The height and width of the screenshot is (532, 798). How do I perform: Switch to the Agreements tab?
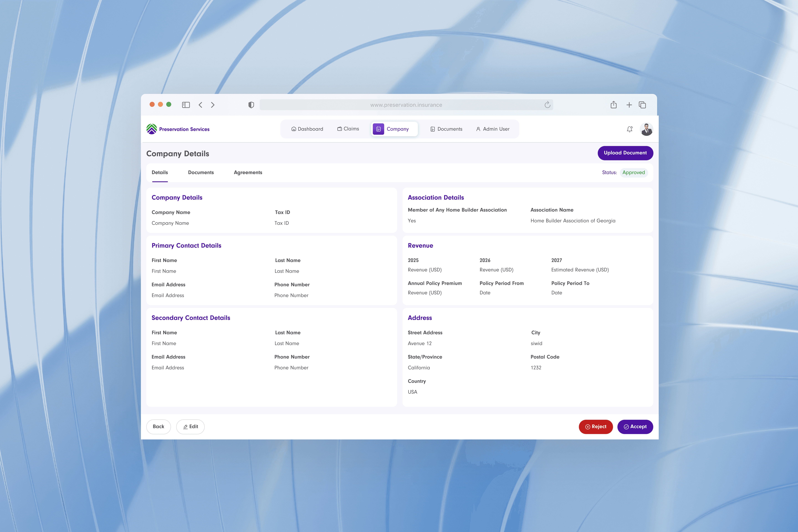[248, 172]
